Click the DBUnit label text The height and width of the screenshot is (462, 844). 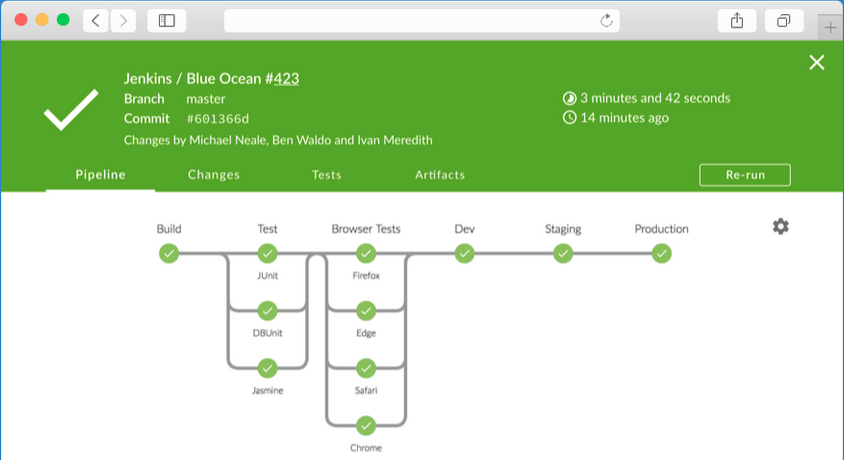pos(268,333)
